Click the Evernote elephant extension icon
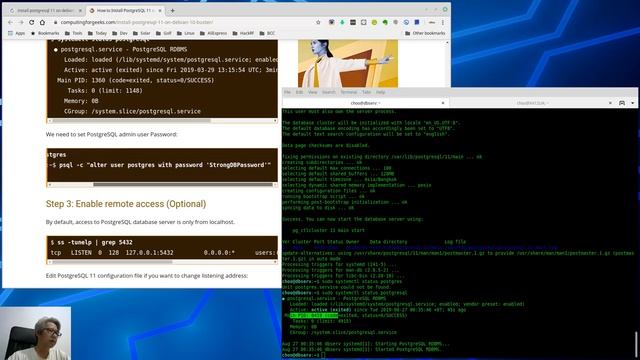Viewport: 640px width, 360px height. click(385, 22)
